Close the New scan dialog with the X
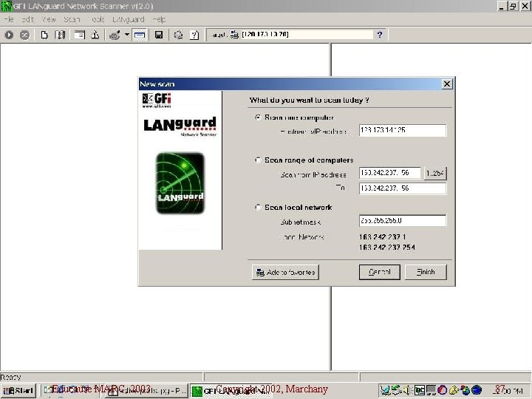 [447, 83]
